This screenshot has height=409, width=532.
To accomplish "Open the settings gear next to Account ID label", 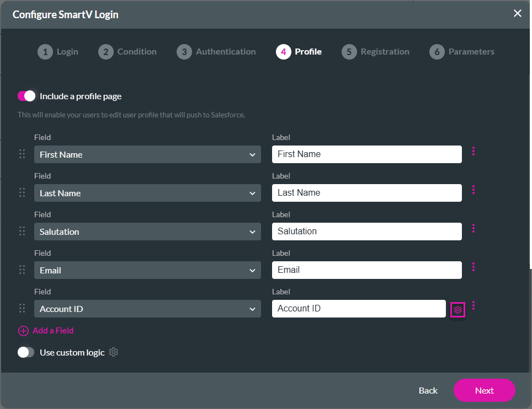I will tap(457, 309).
